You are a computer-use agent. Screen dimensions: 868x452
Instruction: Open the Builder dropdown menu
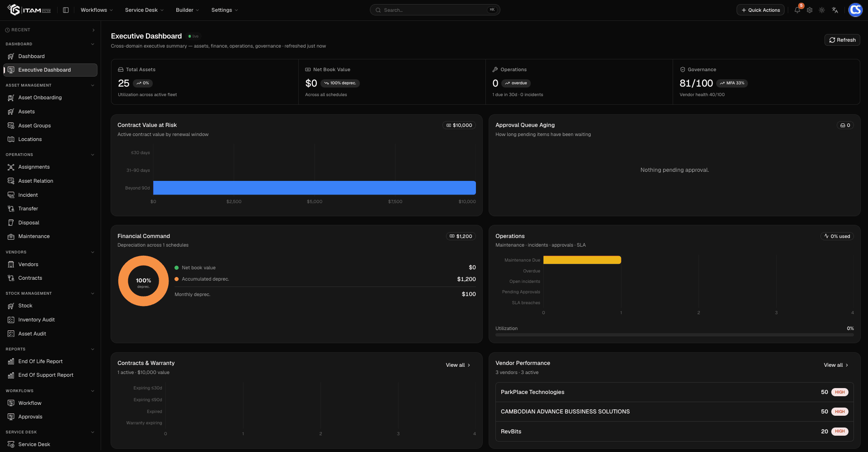pyautogui.click(x=187, y=10)
